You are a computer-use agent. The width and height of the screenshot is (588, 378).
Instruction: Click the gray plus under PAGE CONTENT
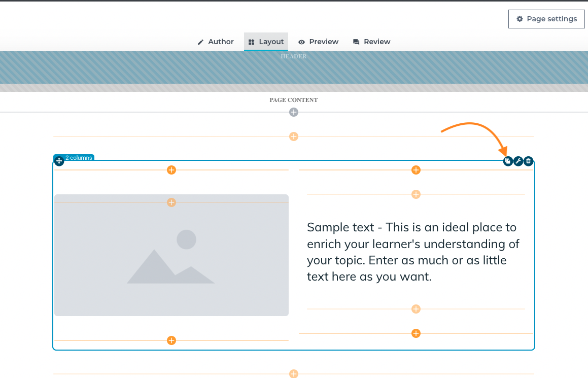tap(294, 112)
